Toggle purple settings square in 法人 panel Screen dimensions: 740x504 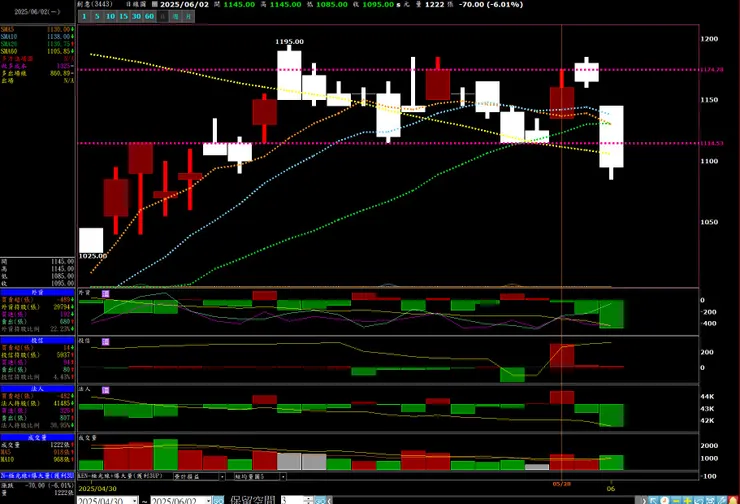pyautogui.click(x=106, y=390)
